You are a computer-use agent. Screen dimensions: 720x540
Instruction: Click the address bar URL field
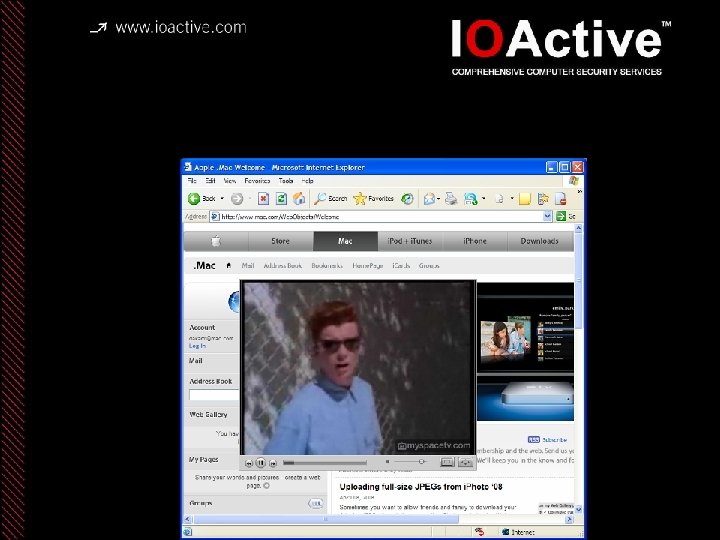coord(381,216)
